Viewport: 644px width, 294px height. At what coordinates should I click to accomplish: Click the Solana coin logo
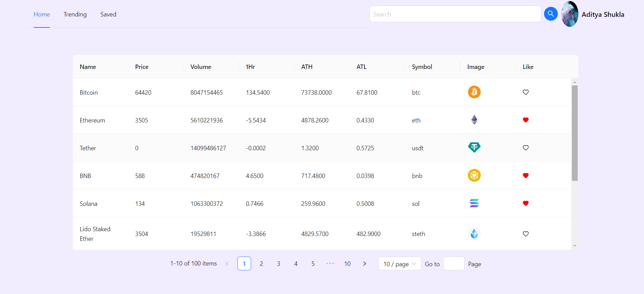point(474,203)
